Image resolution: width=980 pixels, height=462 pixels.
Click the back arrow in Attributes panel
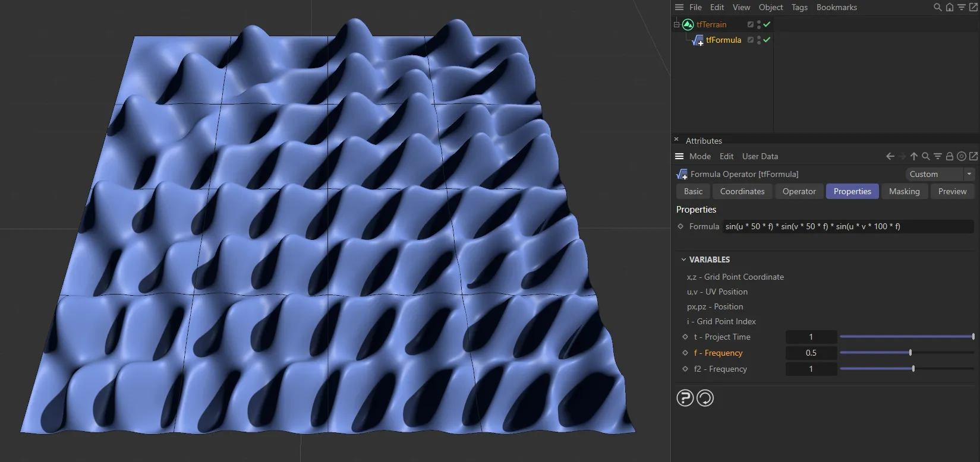(890, 156)
